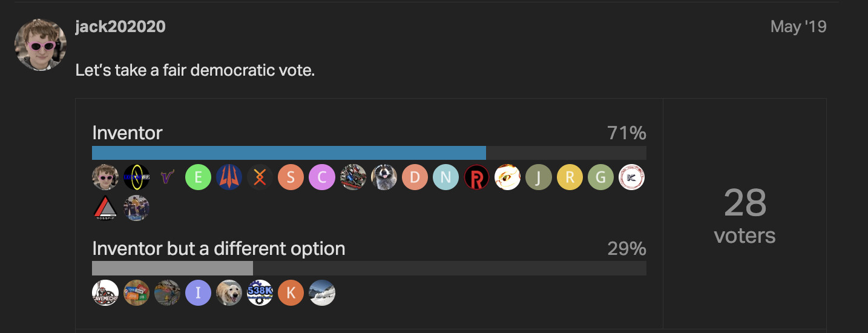Select the light blue N voter avatar

pos(446,177)
